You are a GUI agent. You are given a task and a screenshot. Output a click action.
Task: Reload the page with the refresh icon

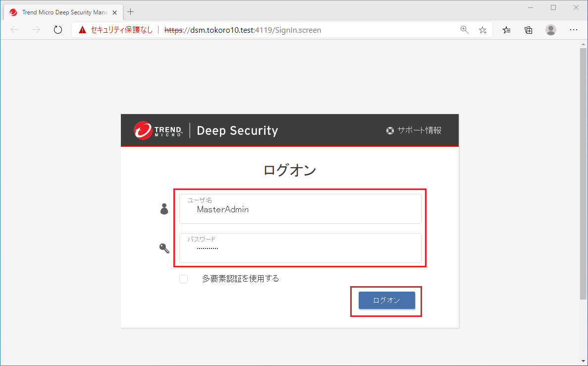click(58, 30)
